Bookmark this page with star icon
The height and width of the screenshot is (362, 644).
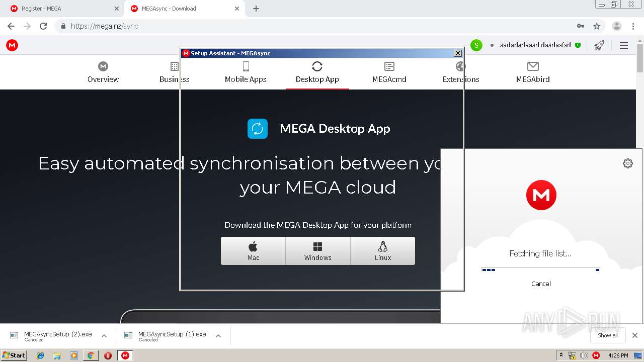pos(597,26)
